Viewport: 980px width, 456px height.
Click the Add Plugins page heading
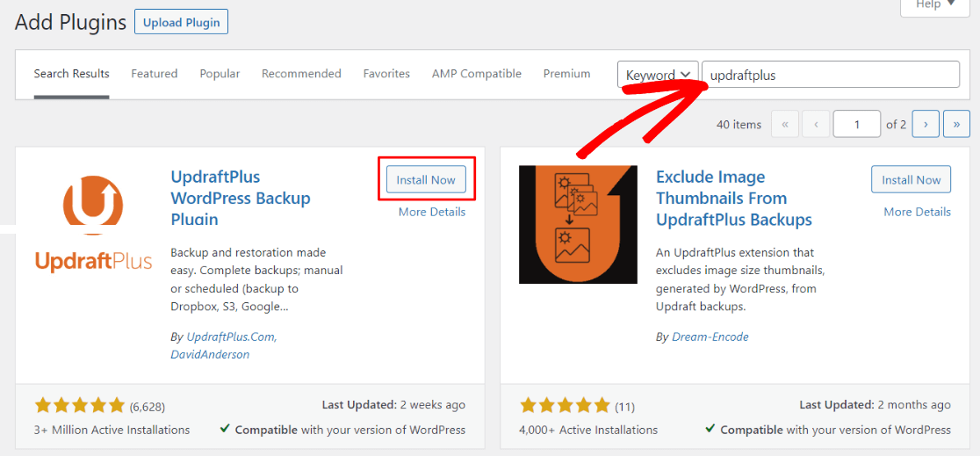tap(70, 23)
